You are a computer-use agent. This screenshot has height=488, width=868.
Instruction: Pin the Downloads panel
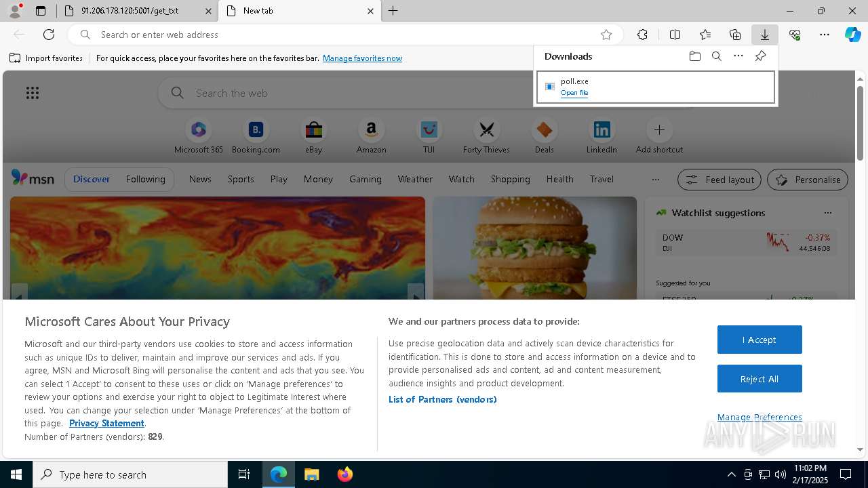pos(760,56)
